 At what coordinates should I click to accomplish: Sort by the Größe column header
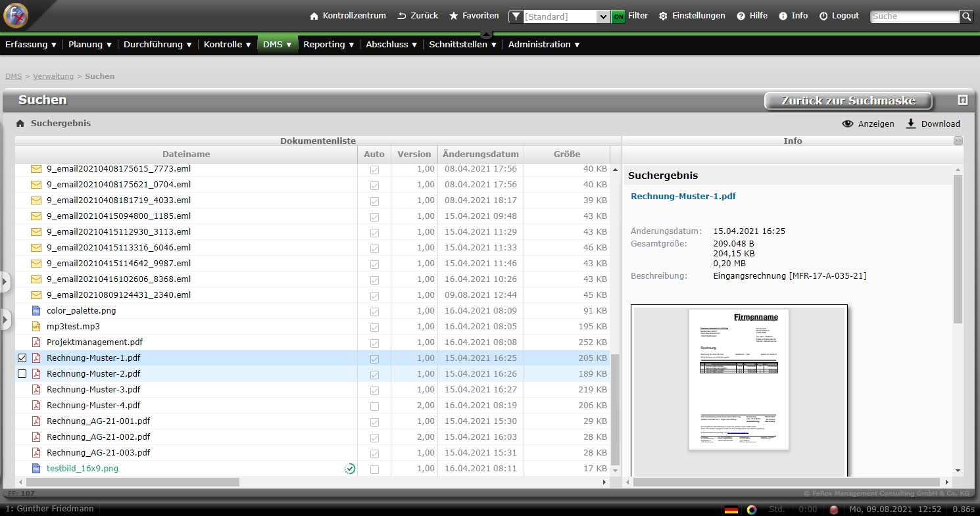(567, 154)
